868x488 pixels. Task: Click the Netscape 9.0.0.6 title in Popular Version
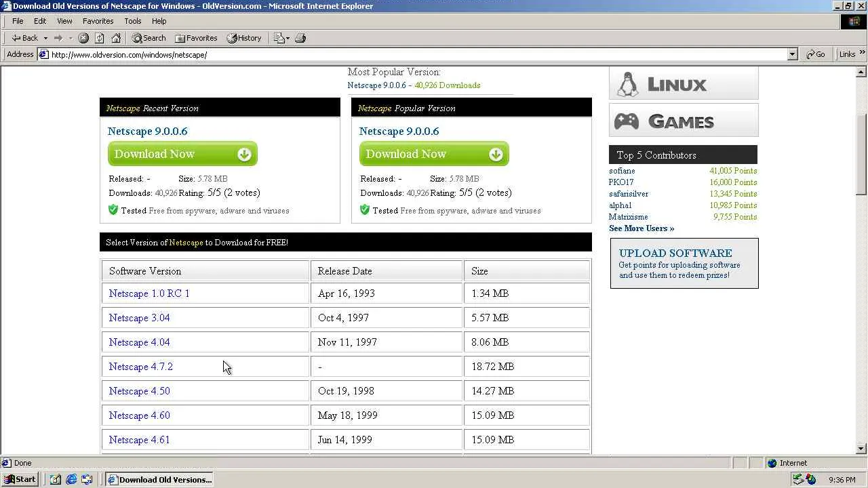tap(399, 131)
